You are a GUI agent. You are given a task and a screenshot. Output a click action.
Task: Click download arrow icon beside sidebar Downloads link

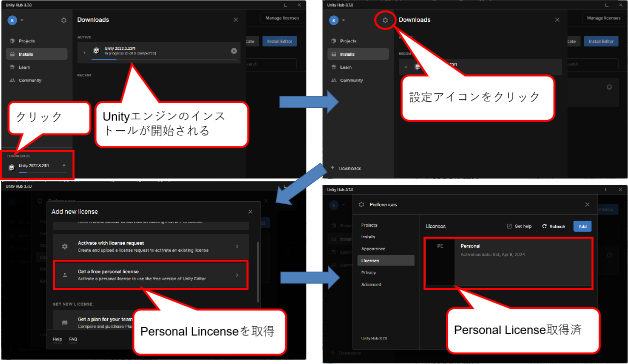click(332, 168)
